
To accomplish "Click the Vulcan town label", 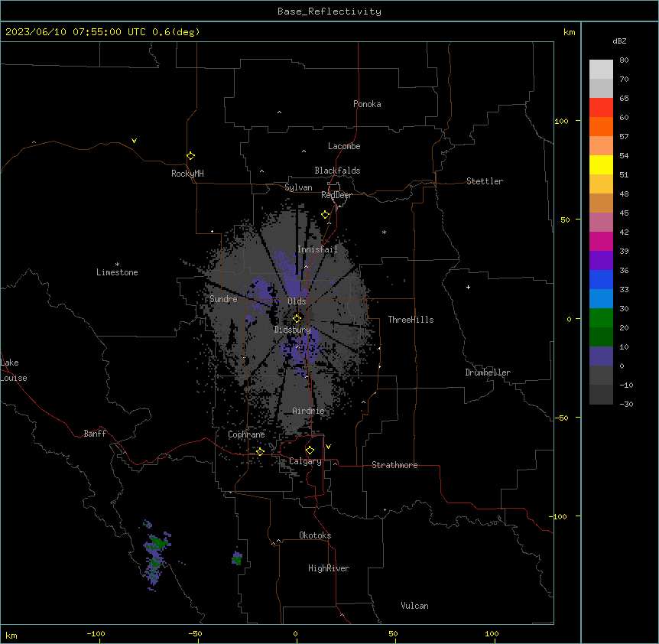I will pos(415,606).
